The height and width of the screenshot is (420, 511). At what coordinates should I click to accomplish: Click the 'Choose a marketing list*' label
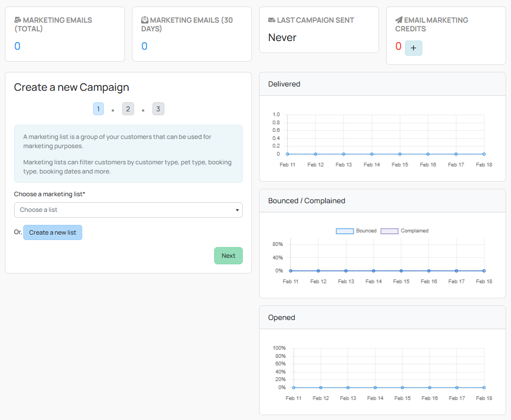coord(50,194)
